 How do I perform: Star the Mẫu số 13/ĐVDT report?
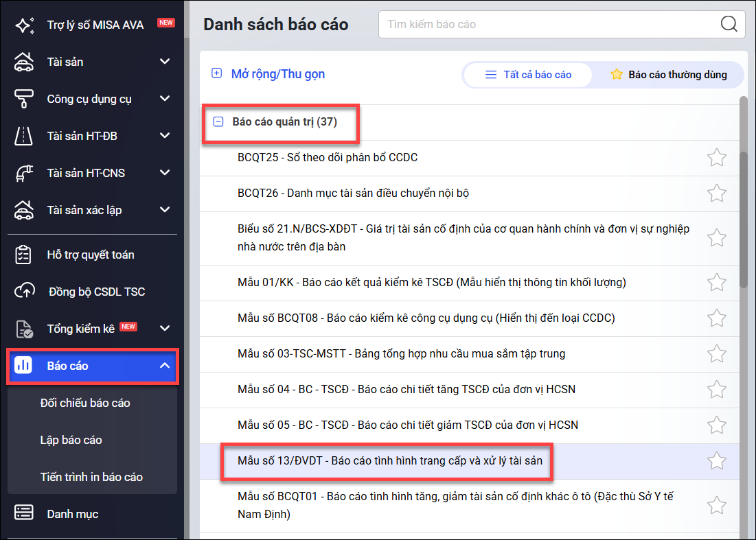716,460
